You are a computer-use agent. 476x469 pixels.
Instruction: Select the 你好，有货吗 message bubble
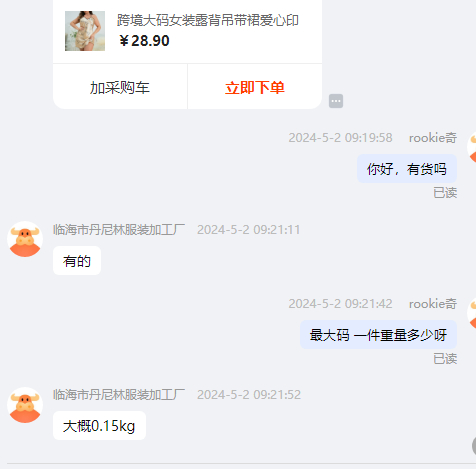pyautogui.click(x=407, y=169)
